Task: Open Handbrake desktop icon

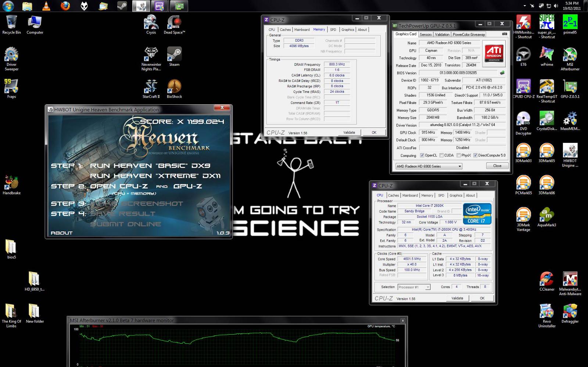Action: tap(11, 185)
